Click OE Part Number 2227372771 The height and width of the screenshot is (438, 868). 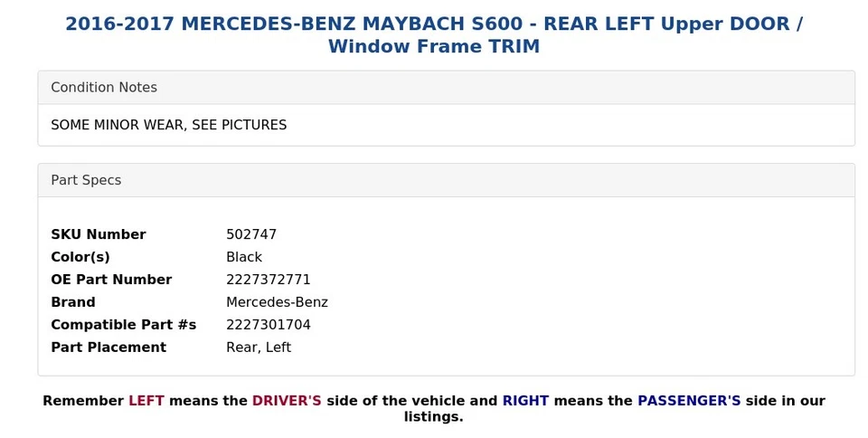click(269, 281)
